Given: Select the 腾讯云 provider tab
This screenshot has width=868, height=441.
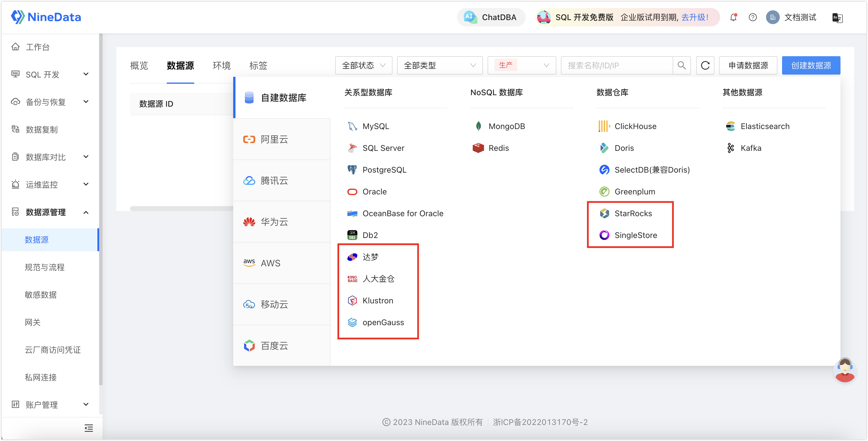Looking at the screenshot, I should click(282, 180).
